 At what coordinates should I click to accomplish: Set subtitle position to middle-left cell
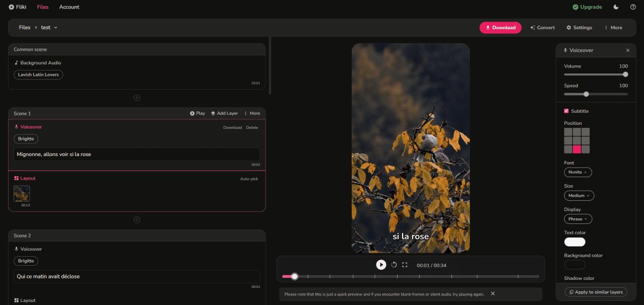tap(568, 140)
